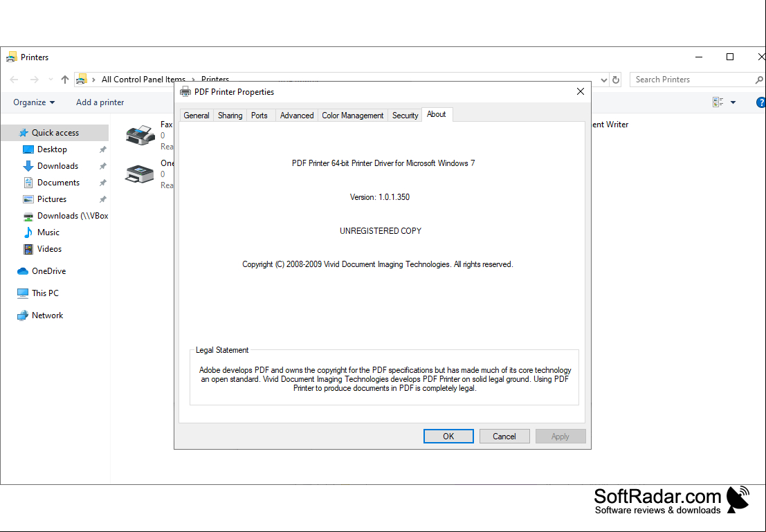Unpin Desktop using its pin icon
Viewport: 766px width, 532px height.
click(102, 149)
